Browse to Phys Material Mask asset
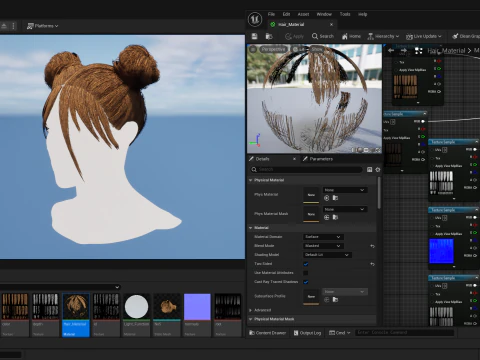The height and width of the screenshot is (360, 480). click(335, 217)
